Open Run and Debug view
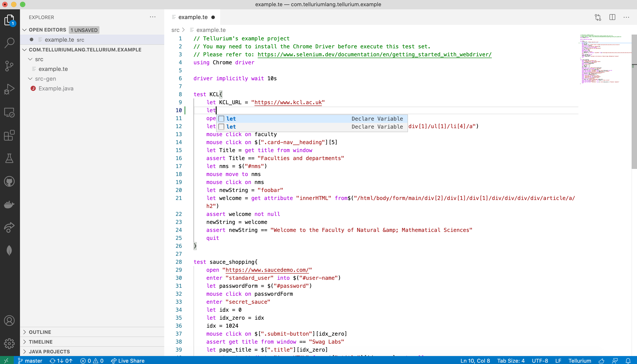Image resolution: width=637 pixels, height=364 pixels. [10, 89]
